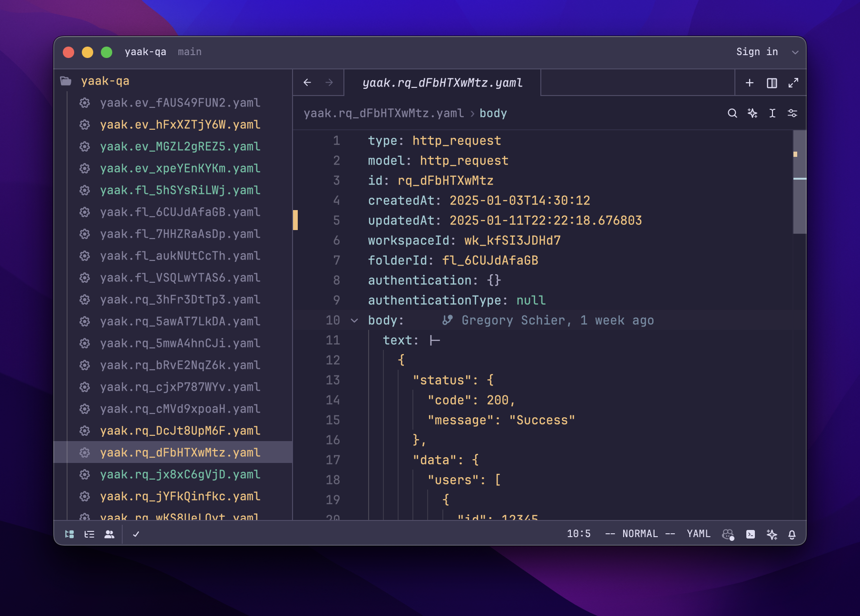
Task: Collapse the yaak-qa root folder
Action: pos(66,81)
